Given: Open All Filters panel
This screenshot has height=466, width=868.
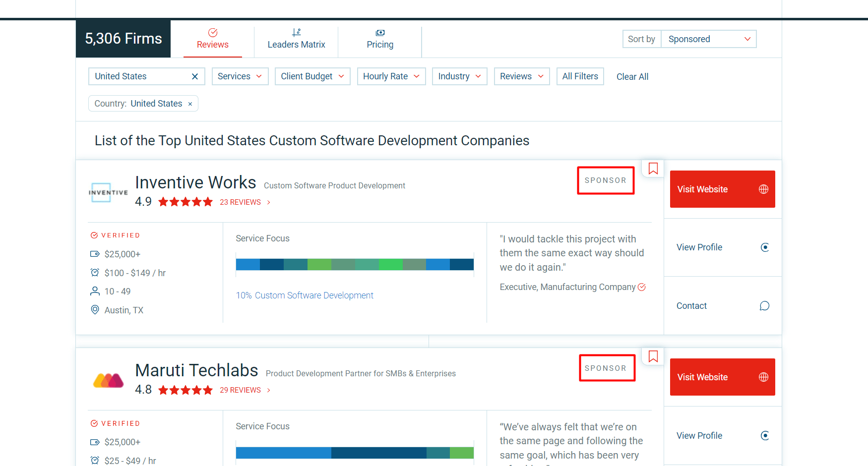Looking at the screenshot, I should coord(580,76).
